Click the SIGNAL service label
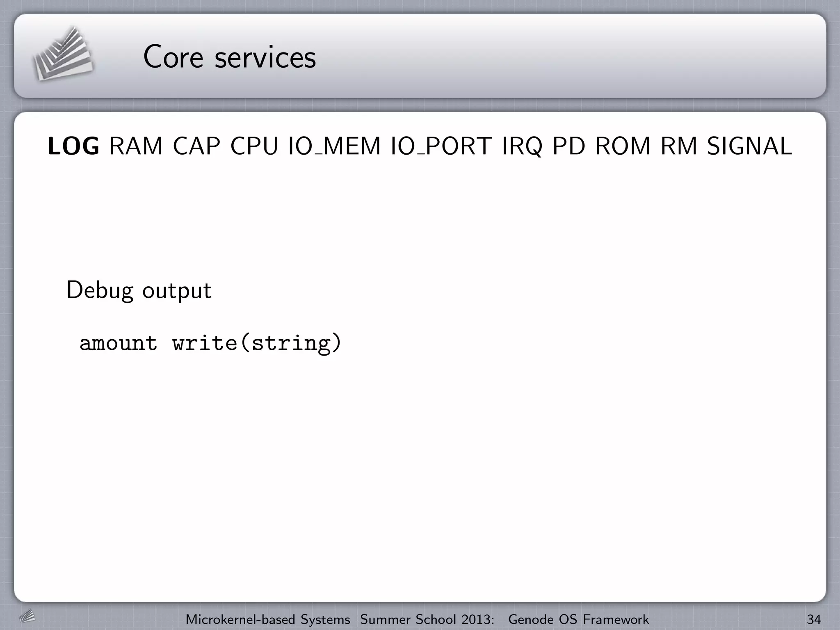The image size is (840, 630). pyautogui.click(x=749, y=146)
